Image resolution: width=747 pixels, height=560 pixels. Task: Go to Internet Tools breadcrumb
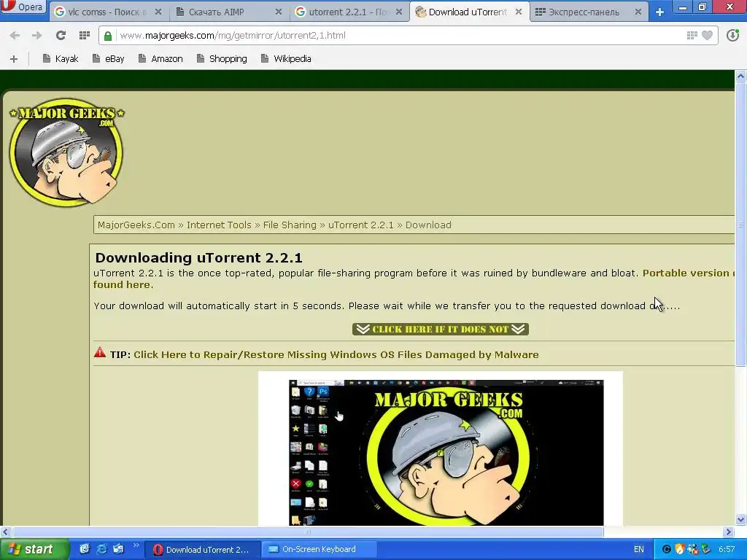pos(219,225)
